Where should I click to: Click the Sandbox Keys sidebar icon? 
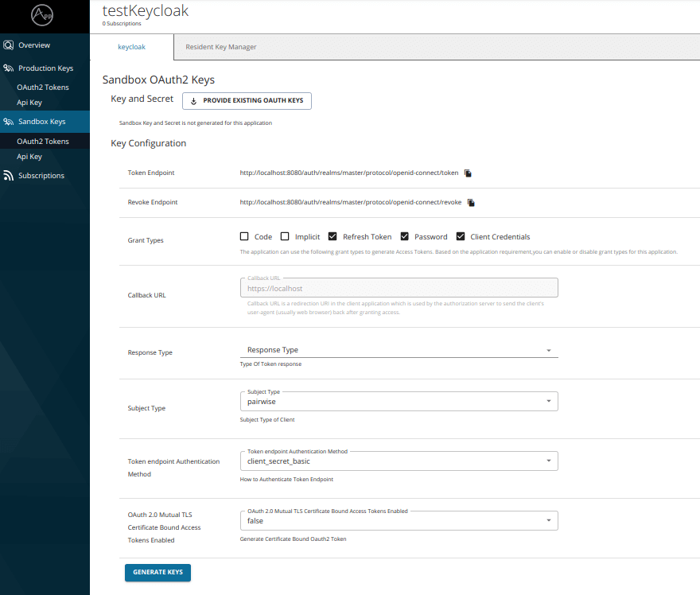(x=9, y=122)
